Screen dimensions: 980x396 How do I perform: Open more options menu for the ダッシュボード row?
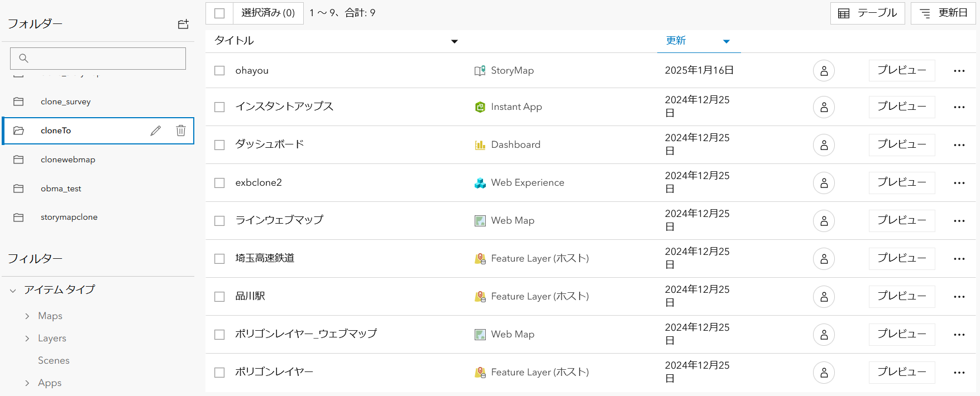coord(959,145)
